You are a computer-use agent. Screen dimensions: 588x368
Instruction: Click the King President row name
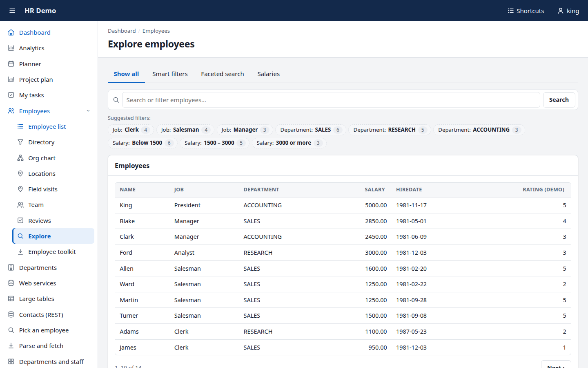click(x=126, y=205)
